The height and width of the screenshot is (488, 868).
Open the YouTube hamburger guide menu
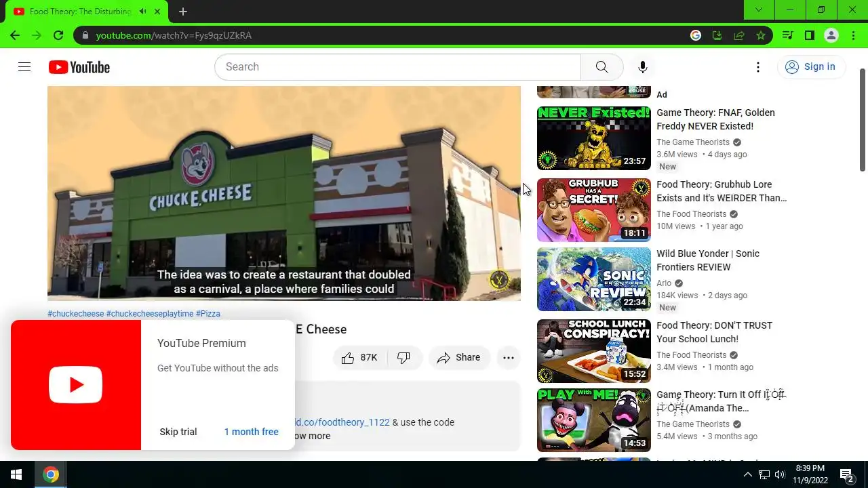coord(24,66)
